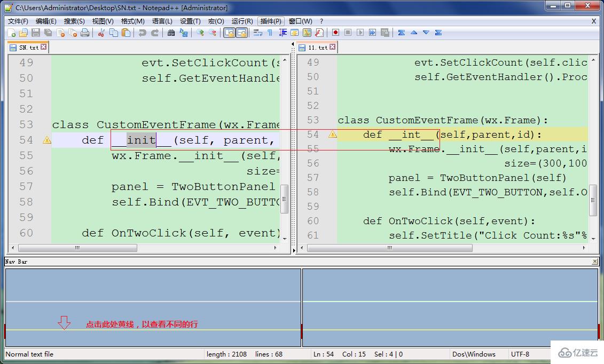
Task: Click the left pane horizontal scrollbar thumb
Action: pos(77,248)
